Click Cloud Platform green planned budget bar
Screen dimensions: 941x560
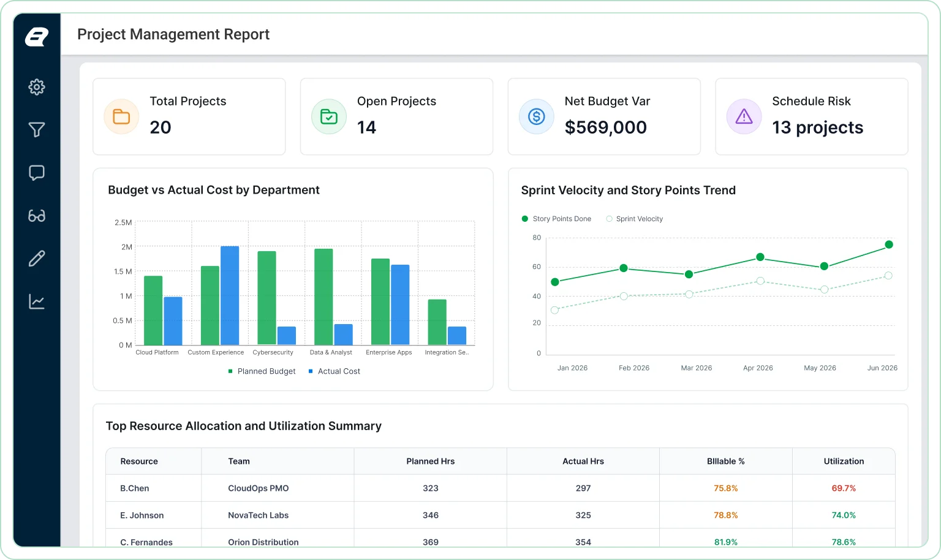tap(153, 311)
